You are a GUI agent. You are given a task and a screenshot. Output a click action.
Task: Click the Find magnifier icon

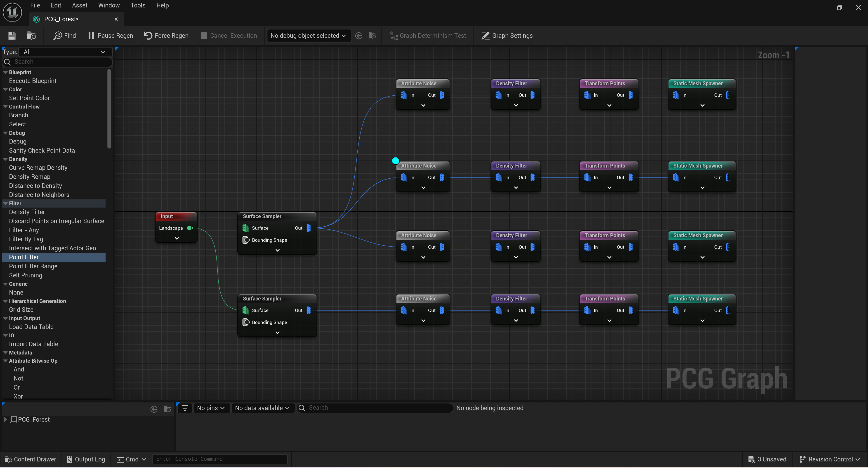58,36
